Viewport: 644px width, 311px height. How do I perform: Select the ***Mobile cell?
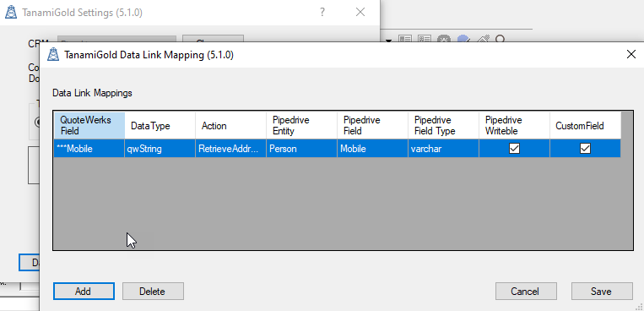tap(89, 149)
